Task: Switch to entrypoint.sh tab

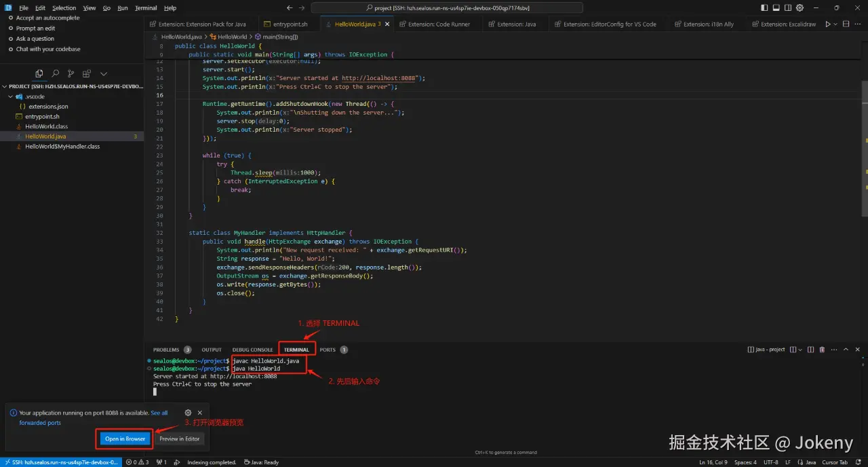Action: tap(289, 24)
